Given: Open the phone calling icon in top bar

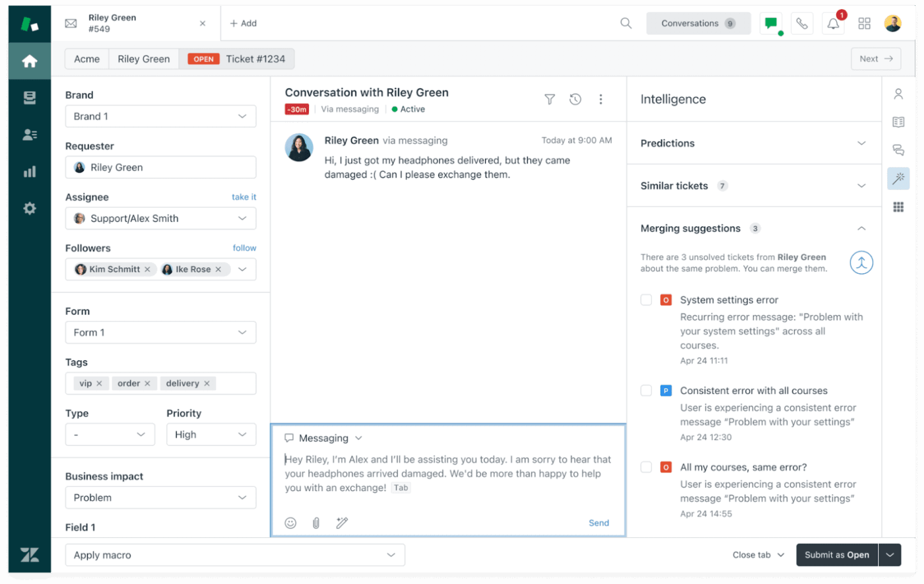Looking at the screenshot, I should [802, 22].
